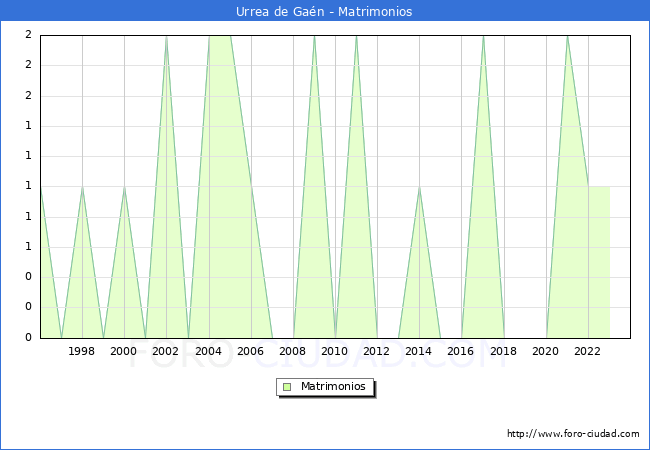Click the 2002 year label
This screenshot has height=450, width=650.
[166, 351]
